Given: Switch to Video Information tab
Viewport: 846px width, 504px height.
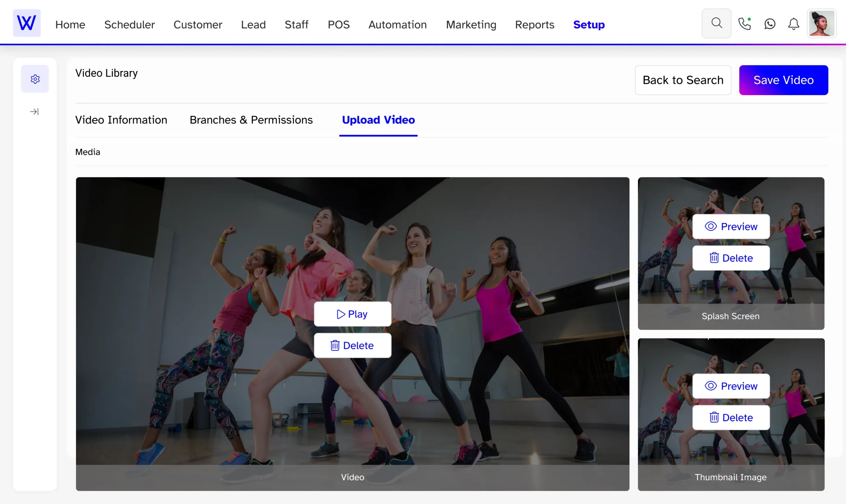Looking at the screenshot, I should click(121, 120).
